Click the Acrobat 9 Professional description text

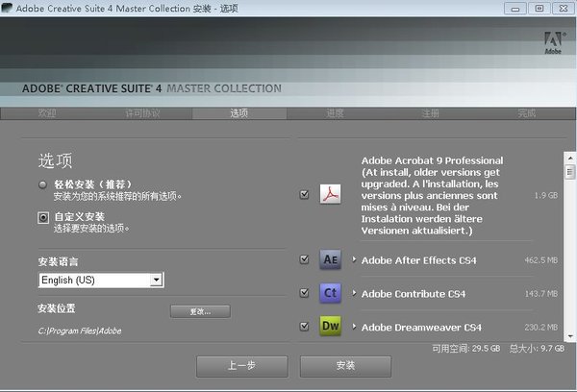click(x=432, y=196)
